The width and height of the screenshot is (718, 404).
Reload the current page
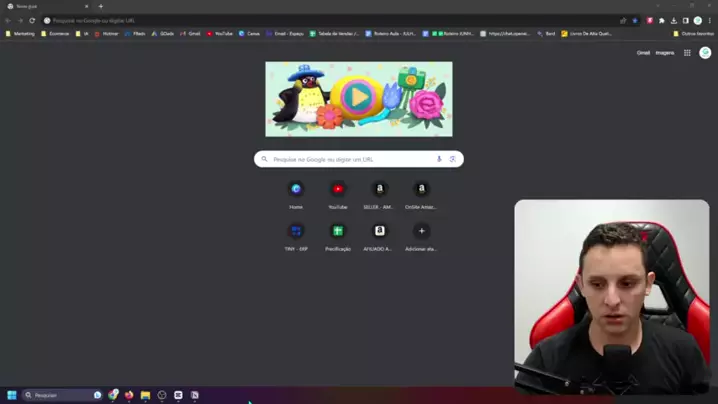click(x=32, y=20)
